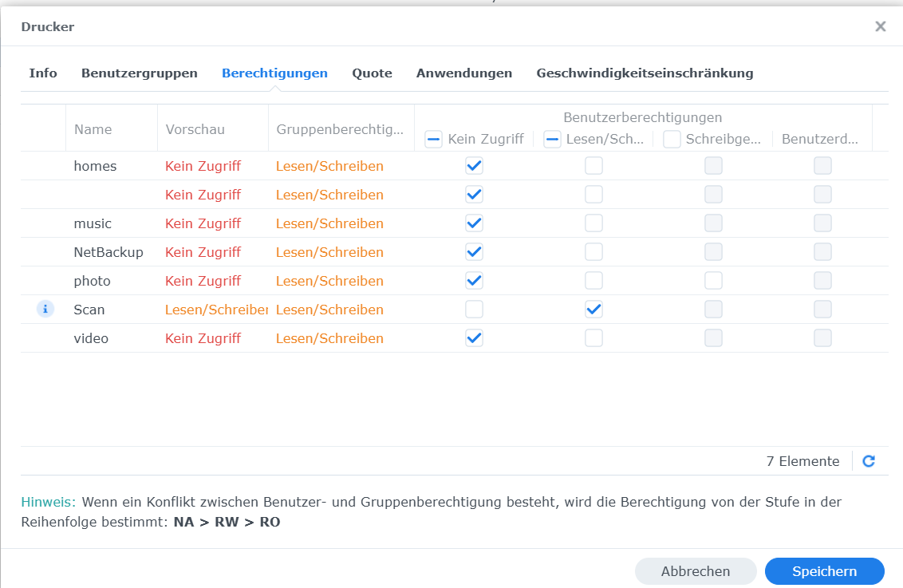Go to the Geschwindigkeitseinschränkung tab
Image resolution: width=903 pixels, height=588 pixels.
pyautogui.click(x=645, y=73)
